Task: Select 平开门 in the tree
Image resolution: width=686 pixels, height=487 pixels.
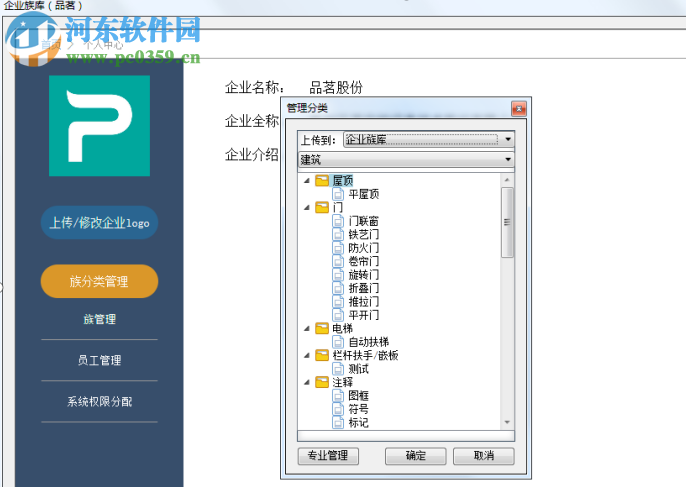Action: pyautogui.click(x=364, y=315)
